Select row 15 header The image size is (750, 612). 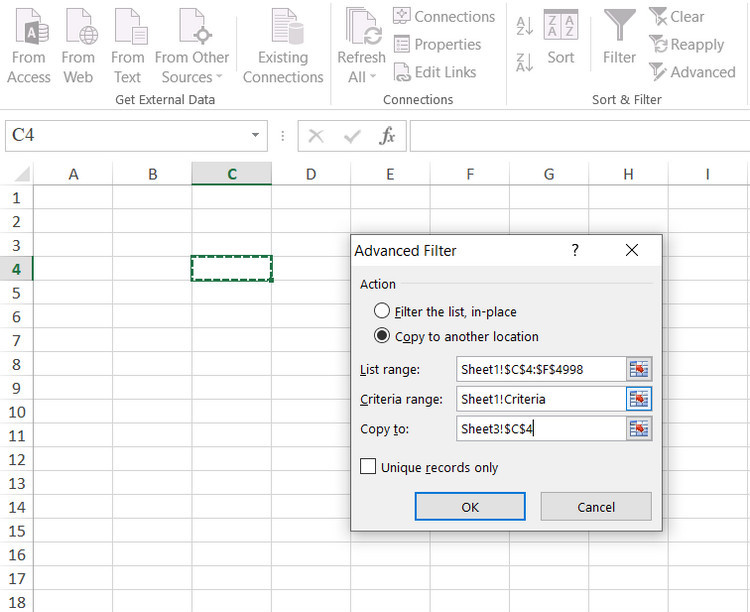[x=16, y=531]
